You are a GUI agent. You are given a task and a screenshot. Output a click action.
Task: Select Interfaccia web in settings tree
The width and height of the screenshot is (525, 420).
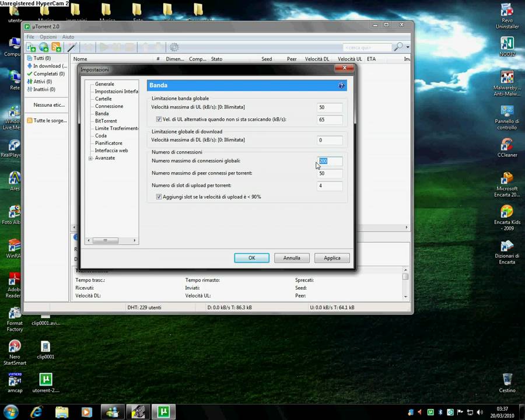click(111, 150)
